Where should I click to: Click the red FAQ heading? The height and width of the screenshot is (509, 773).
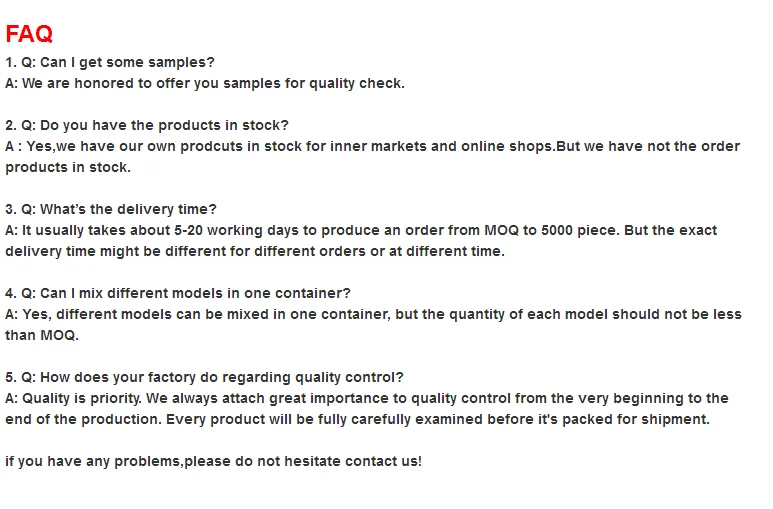pyautogui.click(x=29, y=34)
